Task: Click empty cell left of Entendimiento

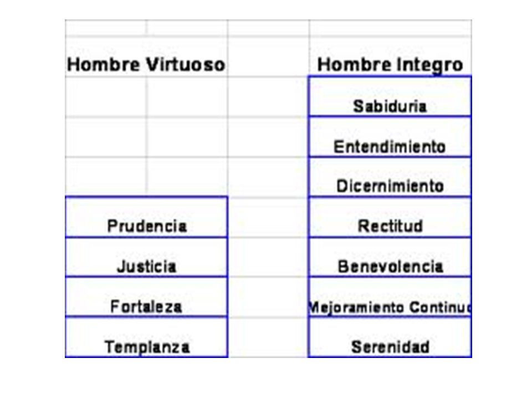Action: coord(268,137)
